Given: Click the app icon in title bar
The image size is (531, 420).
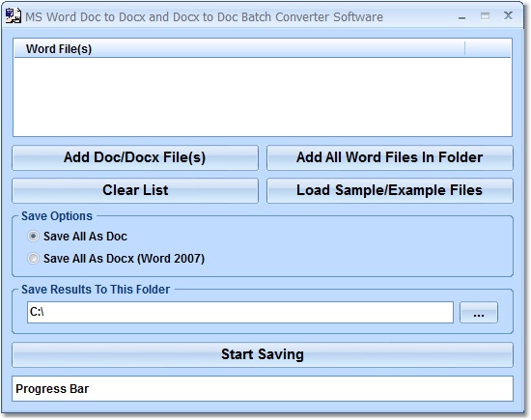Looking at the screenshot, I should 14,15.
